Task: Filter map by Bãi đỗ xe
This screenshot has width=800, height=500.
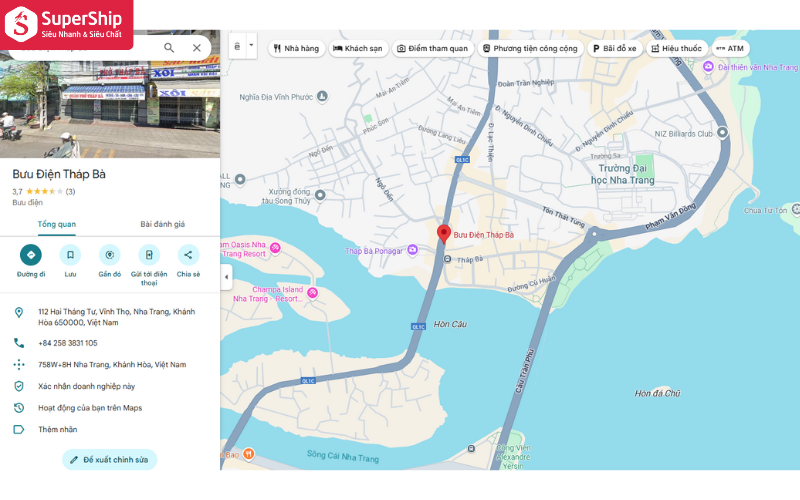Action: pyautogui.click(x=615, y=48)
